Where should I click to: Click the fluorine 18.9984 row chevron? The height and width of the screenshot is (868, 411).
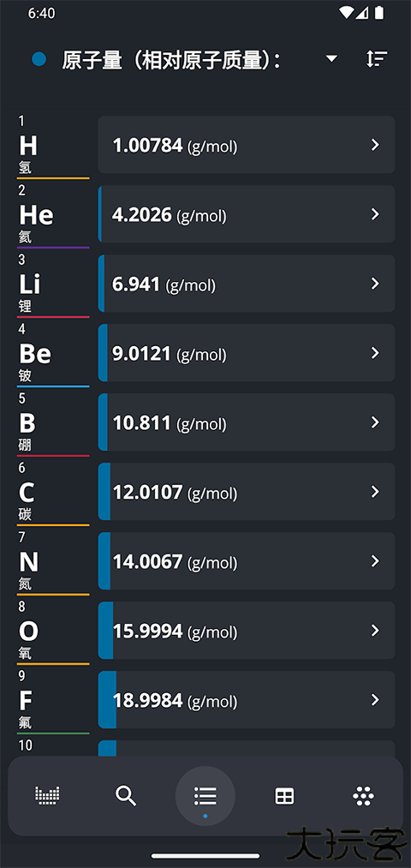(375, 700)
